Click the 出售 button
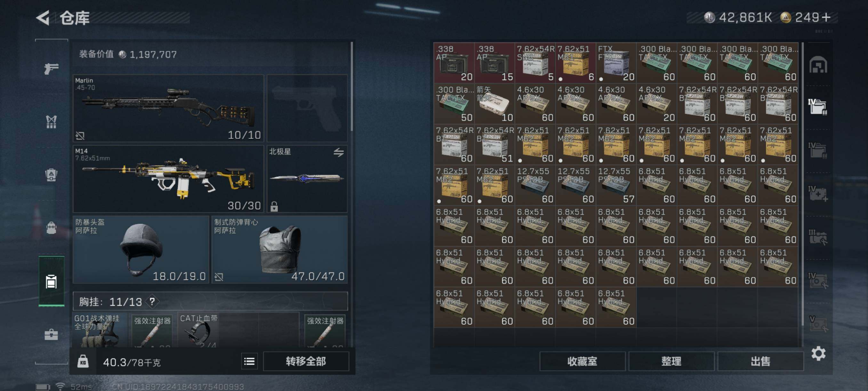Viewport: 868px width, 391px height. [760, 361]
